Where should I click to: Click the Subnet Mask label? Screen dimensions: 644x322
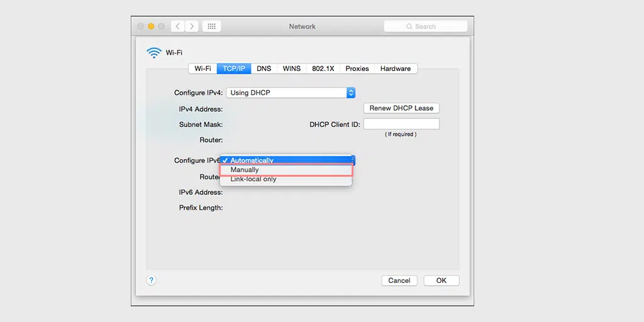pos(201,125)
